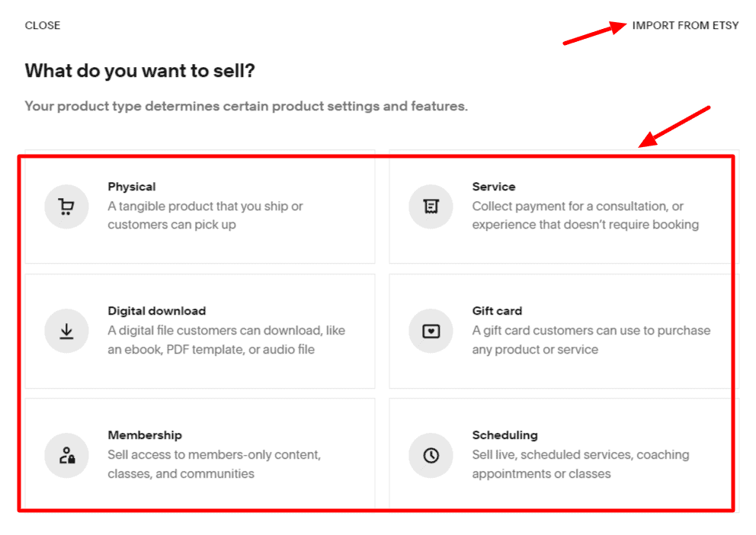Click the receipt icon for Service
Viewport: 756px width, 535px height.
tap(431, 207)
